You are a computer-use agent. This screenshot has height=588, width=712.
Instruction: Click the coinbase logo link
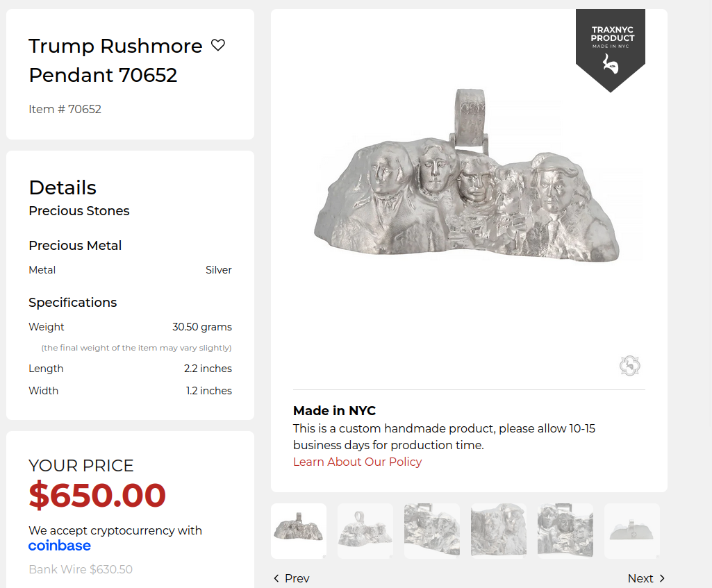pyautogui.click(x=60, y=546)
